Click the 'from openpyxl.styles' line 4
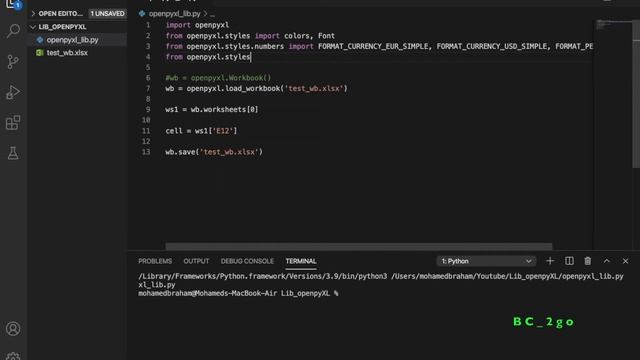The height and width of the screenshot is (360, 640). (208, 57)
